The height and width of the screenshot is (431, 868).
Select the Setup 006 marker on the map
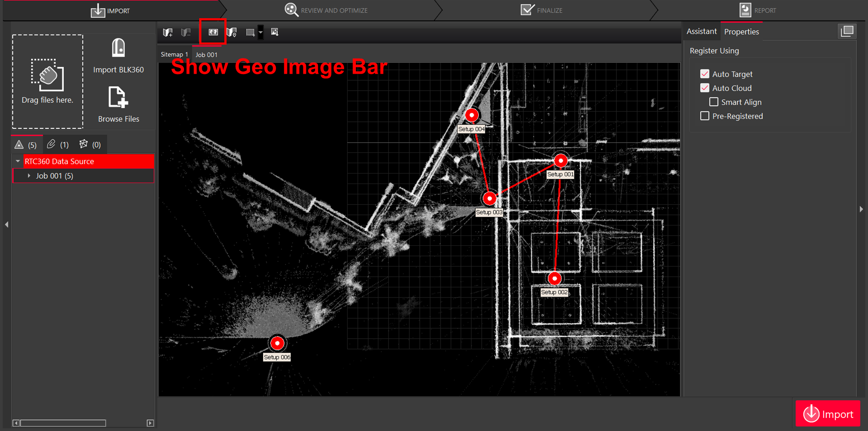pos(277,343)
